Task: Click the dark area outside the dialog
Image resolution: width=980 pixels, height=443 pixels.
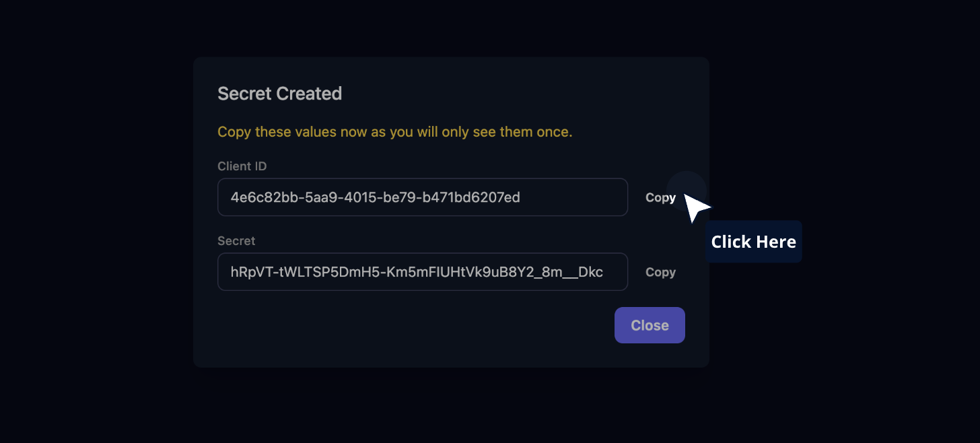Action: point(101,404)
